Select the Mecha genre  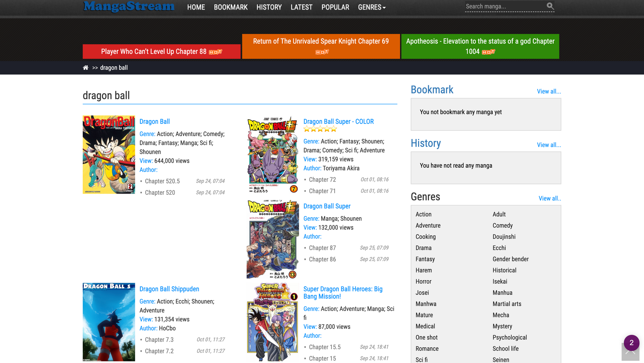[501, 315]
